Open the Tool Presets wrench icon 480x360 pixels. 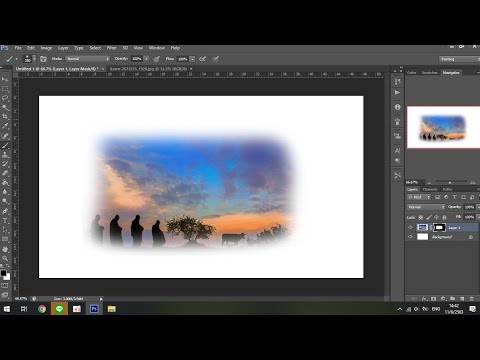(x=397, y=175)
